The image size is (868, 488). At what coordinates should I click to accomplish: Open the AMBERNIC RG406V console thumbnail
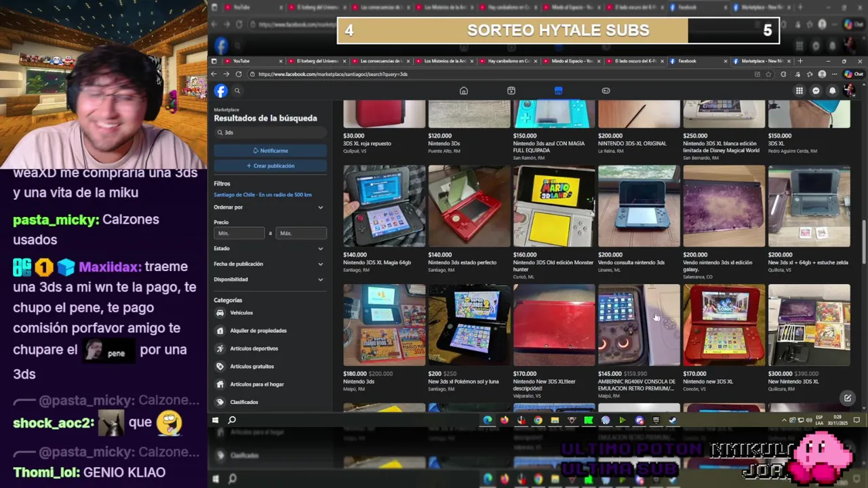[639, 325]
